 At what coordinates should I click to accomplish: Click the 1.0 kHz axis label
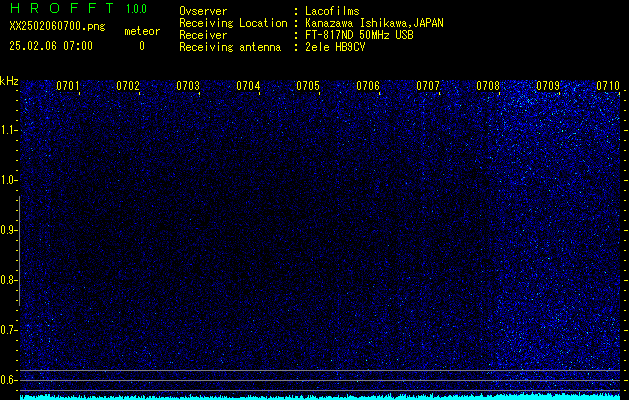tap(8, 181)
